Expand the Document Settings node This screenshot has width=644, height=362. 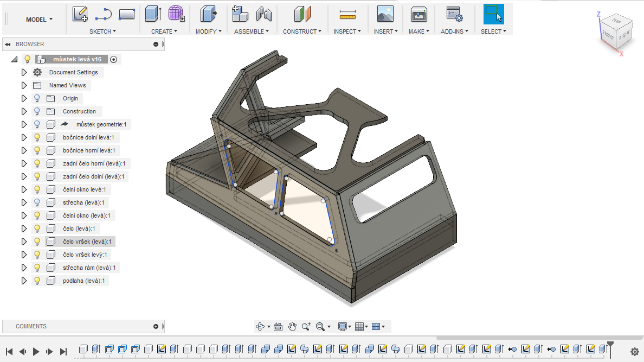pos(24,72)
